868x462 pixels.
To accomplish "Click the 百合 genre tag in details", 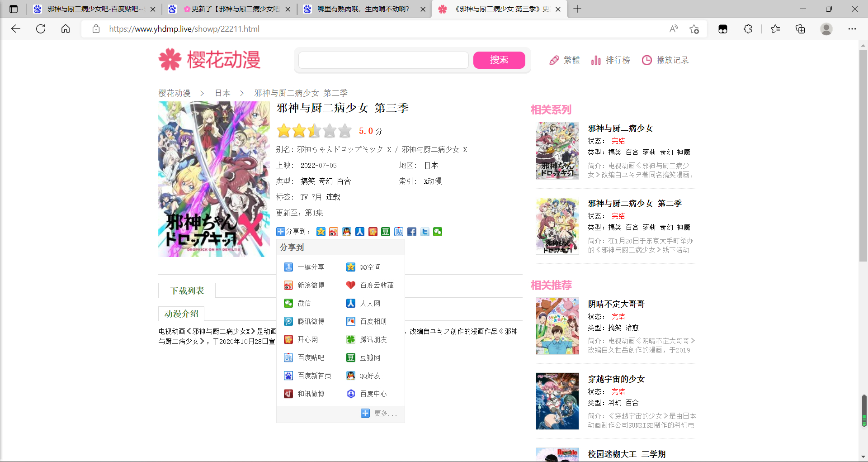I will click(344, 181).
